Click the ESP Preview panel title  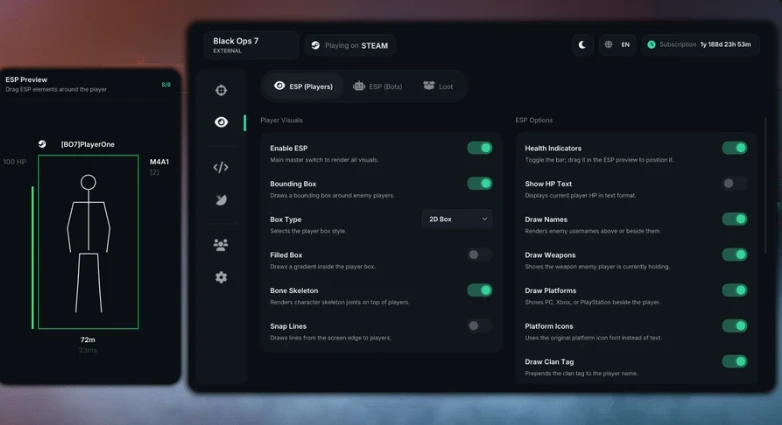tap(26, 79)
